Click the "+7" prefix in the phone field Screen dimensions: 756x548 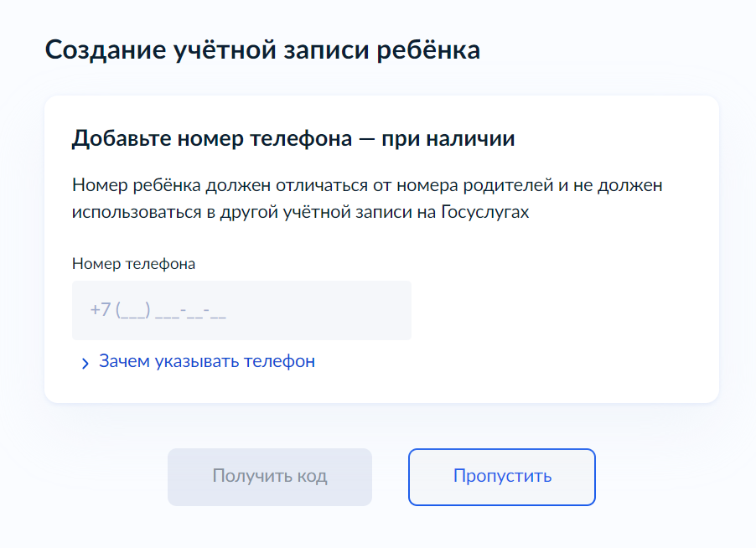pos(101,310)
